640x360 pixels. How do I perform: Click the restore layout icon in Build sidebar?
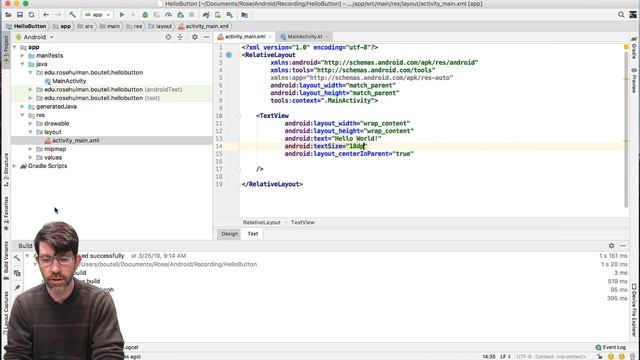pos(17,273)
